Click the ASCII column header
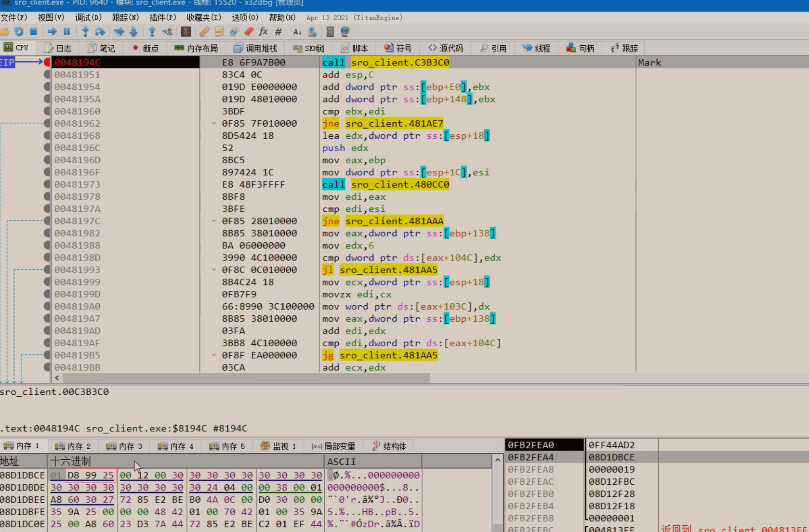 coord(373,461)
